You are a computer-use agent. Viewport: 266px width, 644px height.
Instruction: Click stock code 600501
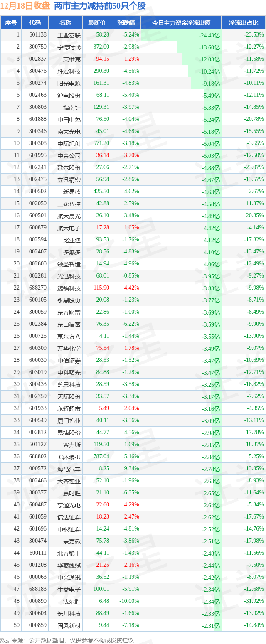(38, 216)
